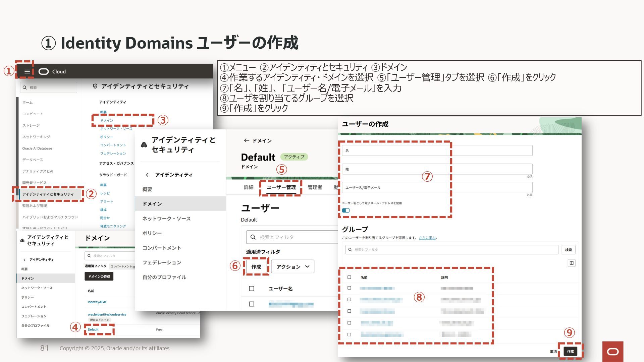The width and height of the screenshot is (644, 362).
Task: Click the red Oracle logo at bottom right
Action: click(x=613, y=351)
